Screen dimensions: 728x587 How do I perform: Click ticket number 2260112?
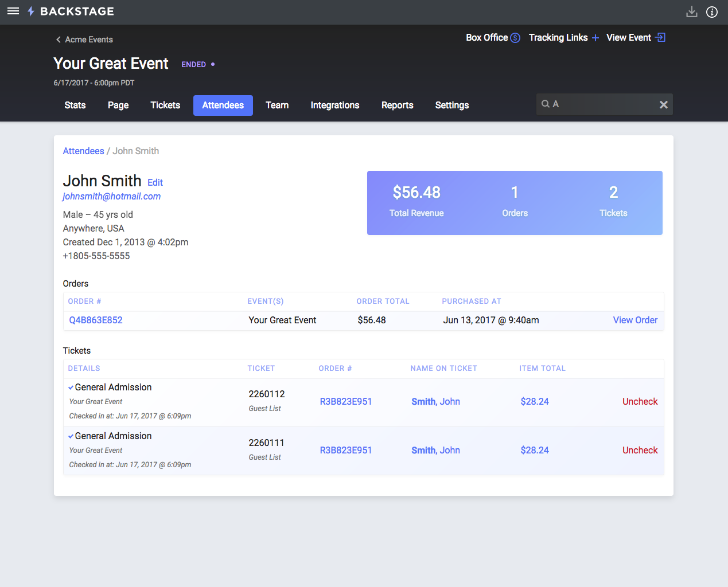pyautogui.click(x=267, y=394)
